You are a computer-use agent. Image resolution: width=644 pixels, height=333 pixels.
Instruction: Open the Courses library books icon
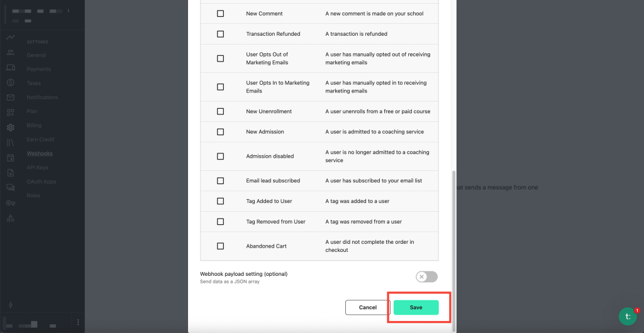11,143
